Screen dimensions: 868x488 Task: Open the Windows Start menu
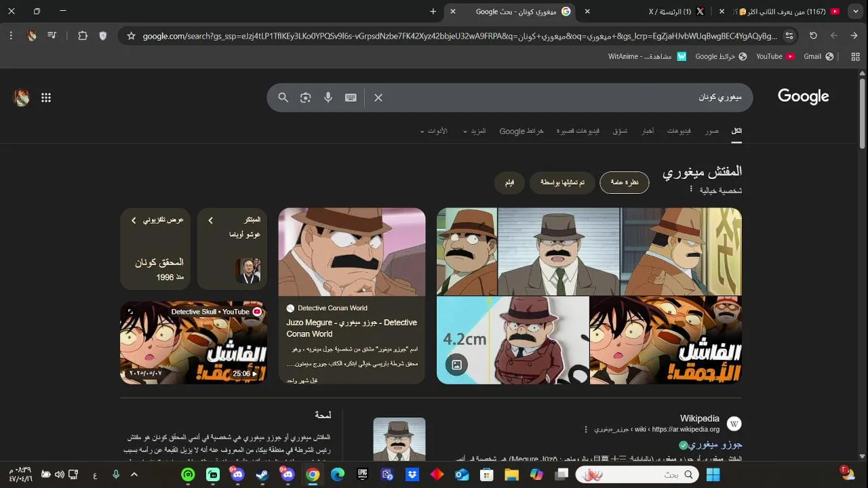[713, 475]
